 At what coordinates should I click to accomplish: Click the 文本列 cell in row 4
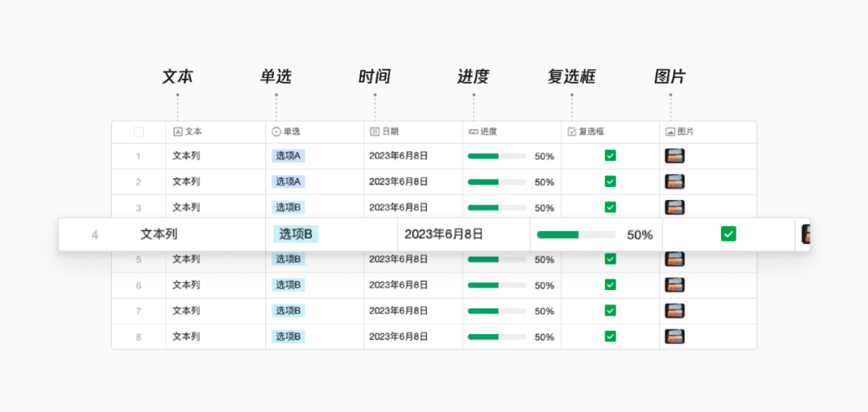159,235
